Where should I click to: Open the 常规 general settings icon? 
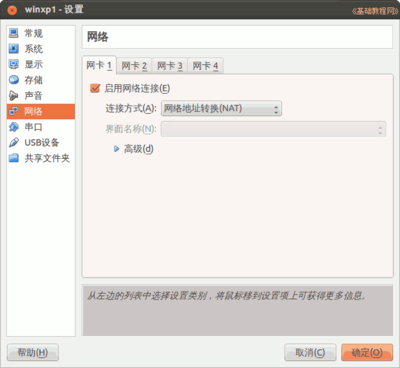14,33
